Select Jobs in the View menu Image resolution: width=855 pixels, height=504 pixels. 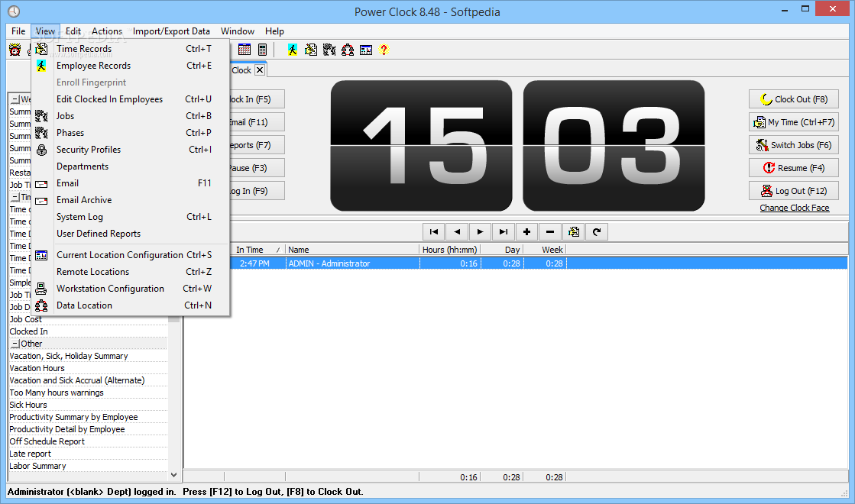tap(131, 116)
